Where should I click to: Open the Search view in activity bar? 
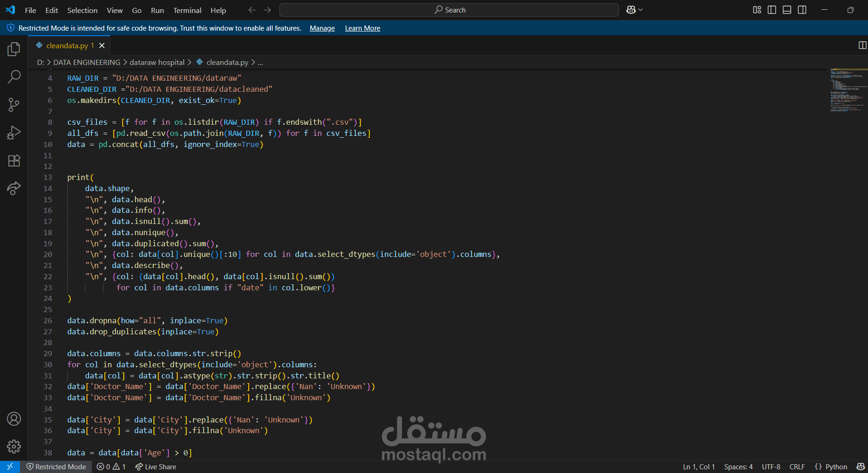point(14,77)
